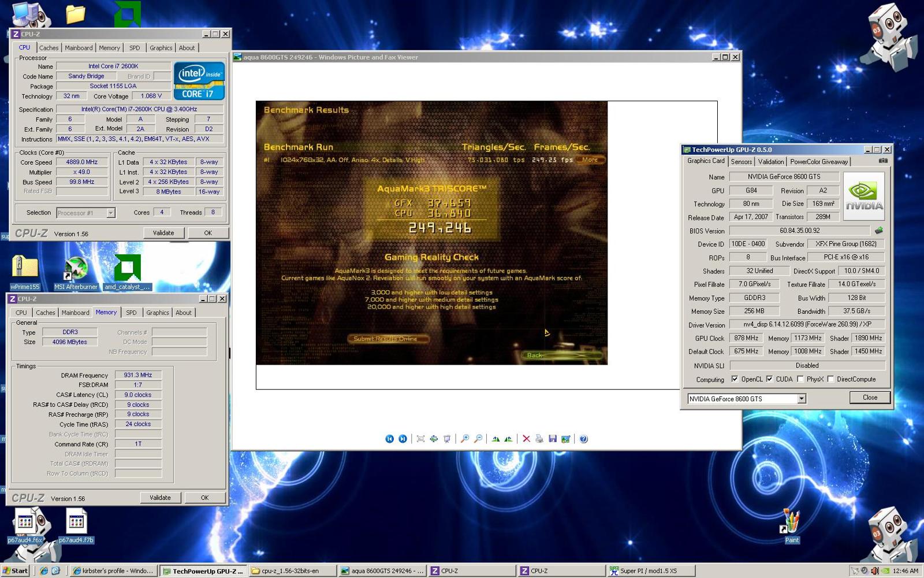Rotate picture clockwise
The image size is (924, 578).
coord(495,439)
